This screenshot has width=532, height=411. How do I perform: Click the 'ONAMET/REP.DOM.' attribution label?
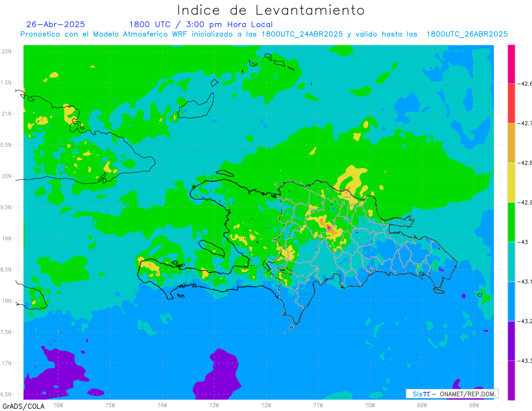(x=468, y=394)
